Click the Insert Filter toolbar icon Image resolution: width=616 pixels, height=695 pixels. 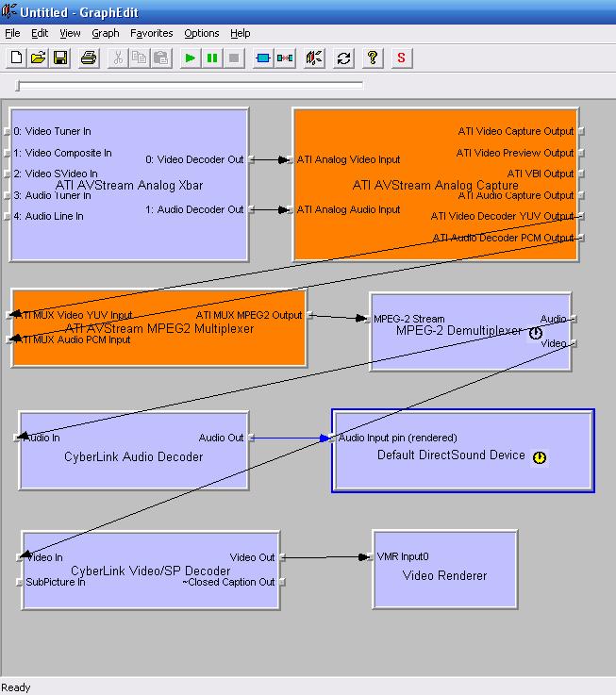[x=263, y=58]
